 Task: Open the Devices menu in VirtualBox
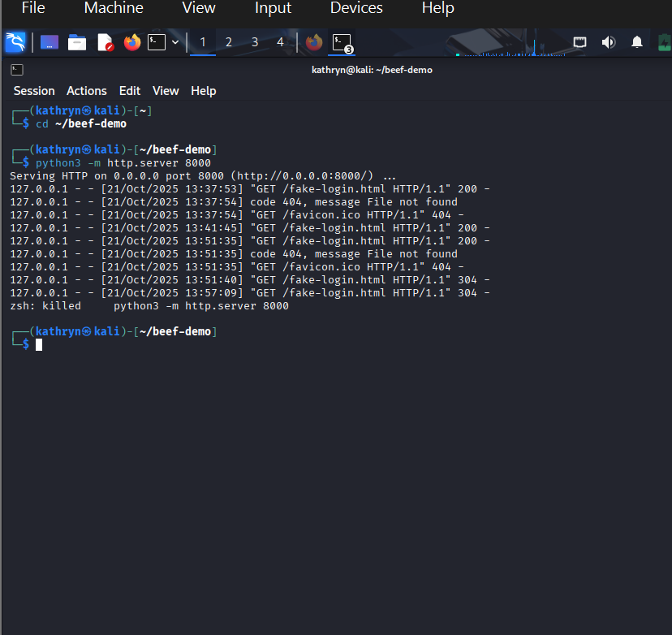coord(355,9)
